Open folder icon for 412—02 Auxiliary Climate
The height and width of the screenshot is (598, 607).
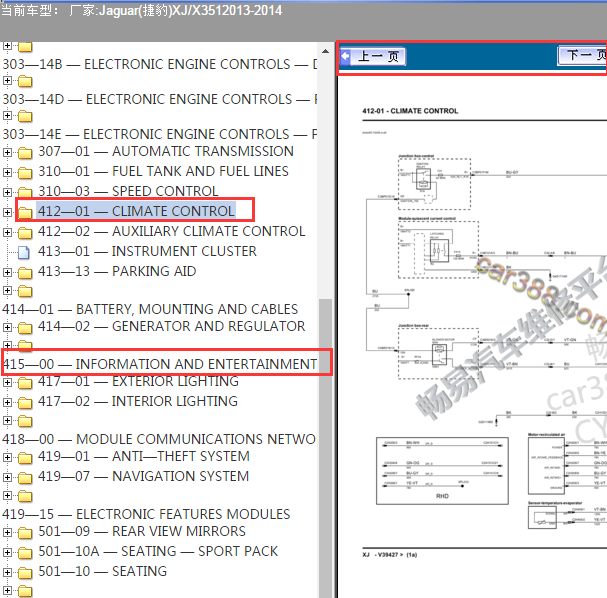[x=25, y=233]
